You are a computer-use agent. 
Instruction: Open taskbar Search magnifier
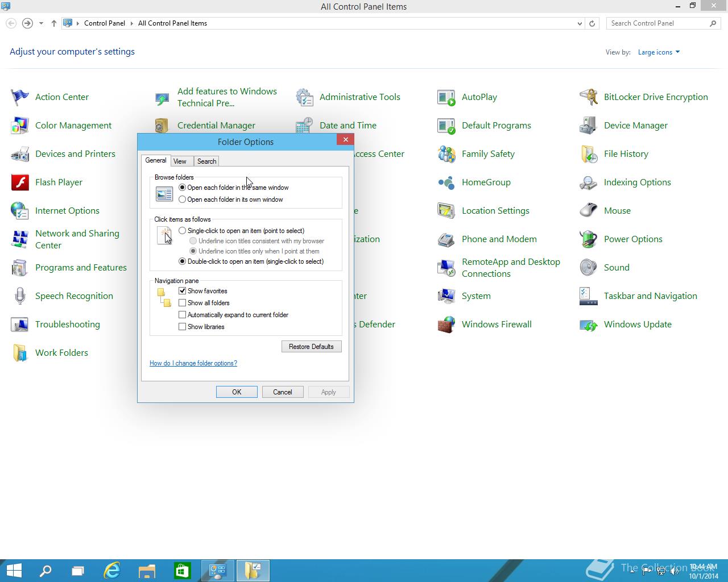point(45,571)
